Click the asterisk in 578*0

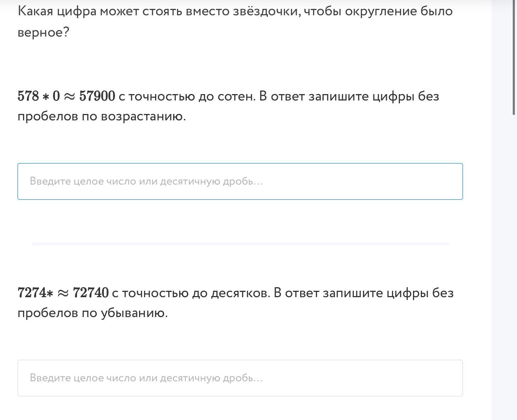point(45,97)
